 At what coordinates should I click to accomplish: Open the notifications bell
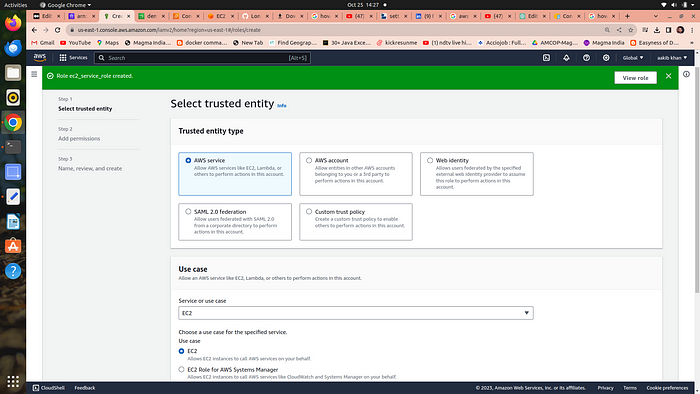click(566, 58)
